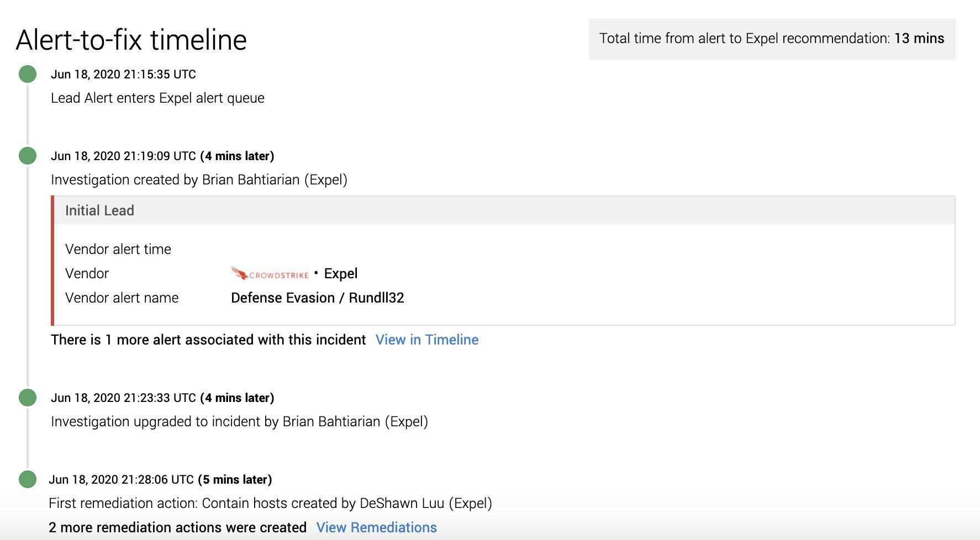Click the Initial Lead panel header
Image resolution: width=980 pixels, height=540 pixels.
[503, 210]
